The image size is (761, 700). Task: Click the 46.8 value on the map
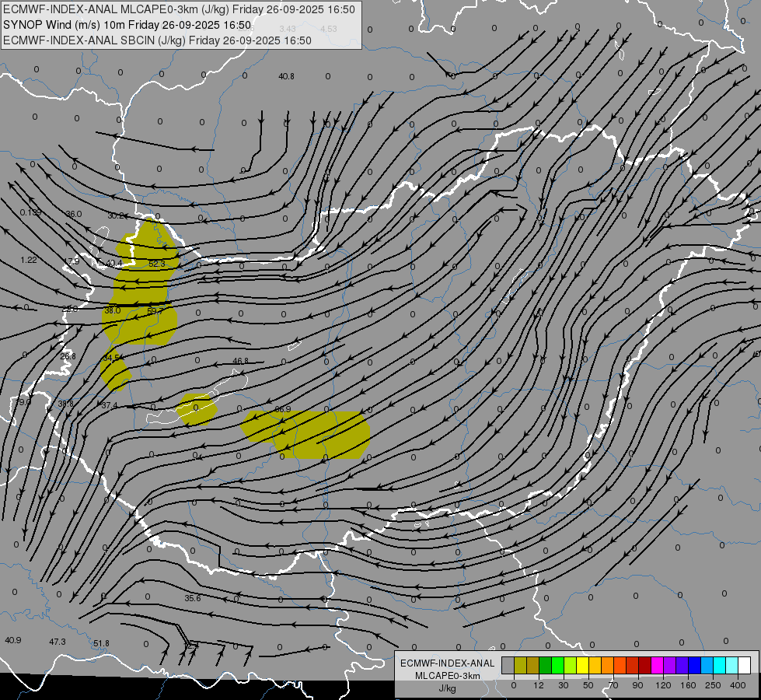click(x=240, y=361)
